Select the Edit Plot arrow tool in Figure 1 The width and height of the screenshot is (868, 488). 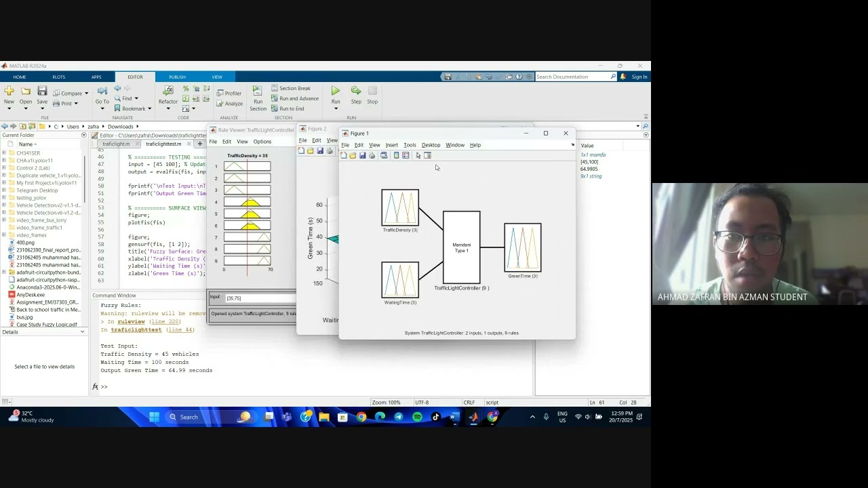point(418,156)
